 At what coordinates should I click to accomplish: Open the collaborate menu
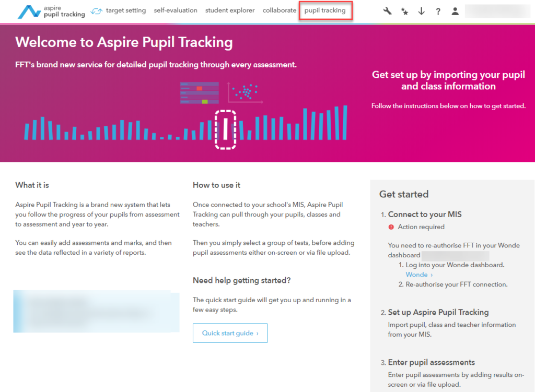(x=280, y=10)
